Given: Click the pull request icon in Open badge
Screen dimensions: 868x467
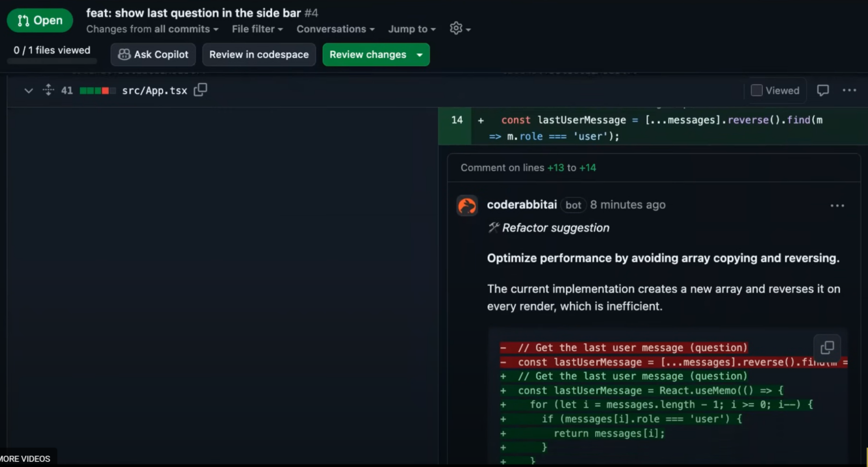Looking at the screenshot, I should 21,20.
